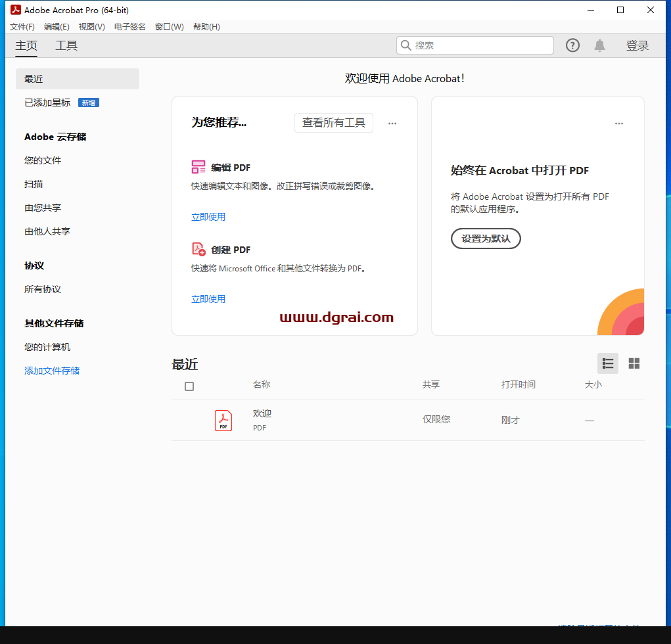Click the 编辑 PDF tool title
This screenshot has width=671, height=644.
tap(231, 168)
